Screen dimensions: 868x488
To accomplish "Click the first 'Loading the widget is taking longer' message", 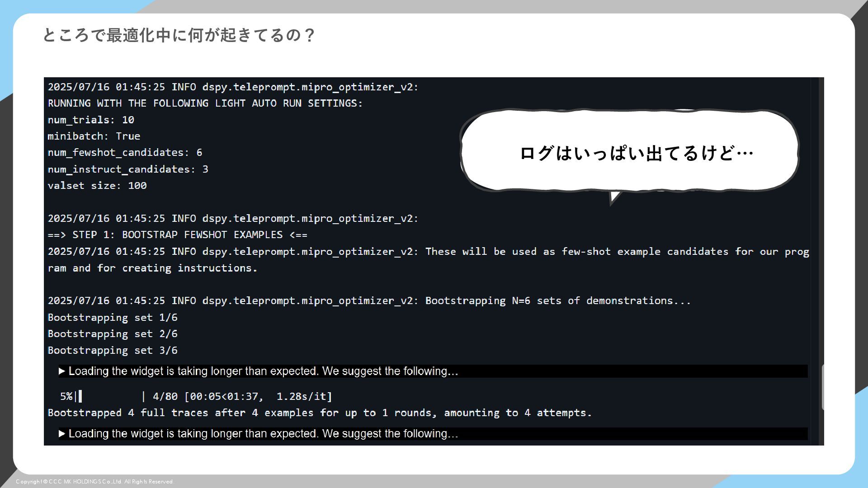I will click(x=263, y=371).
